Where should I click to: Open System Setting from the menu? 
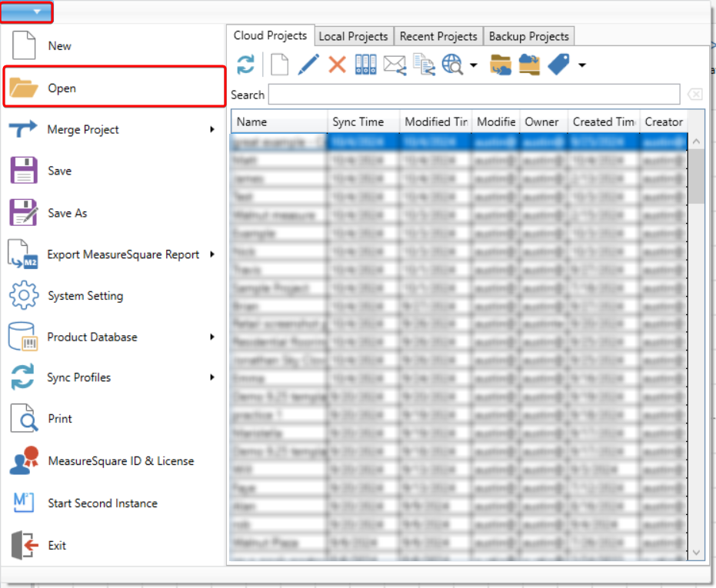click(x=113, y=296)
